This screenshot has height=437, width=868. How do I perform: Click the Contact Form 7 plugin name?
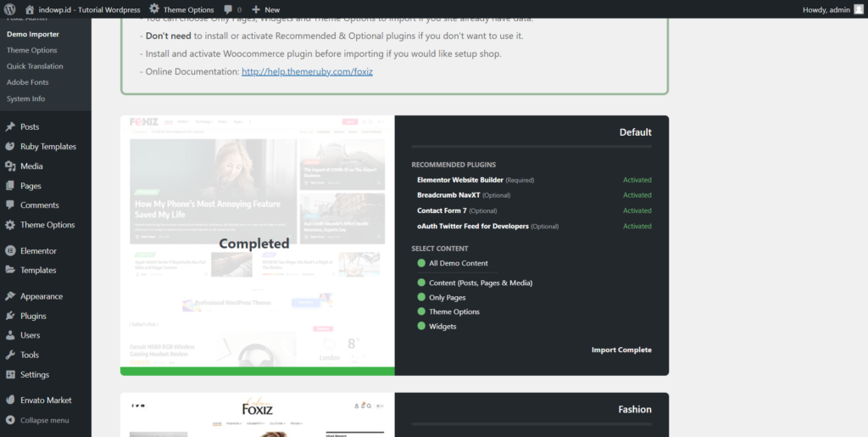[x=442, y=210]
